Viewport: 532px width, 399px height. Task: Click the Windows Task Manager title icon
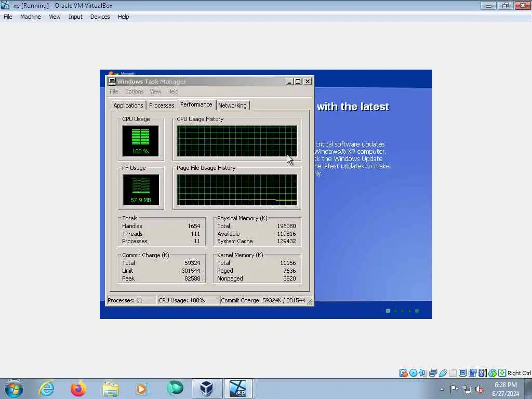click(x=112, y=81)
